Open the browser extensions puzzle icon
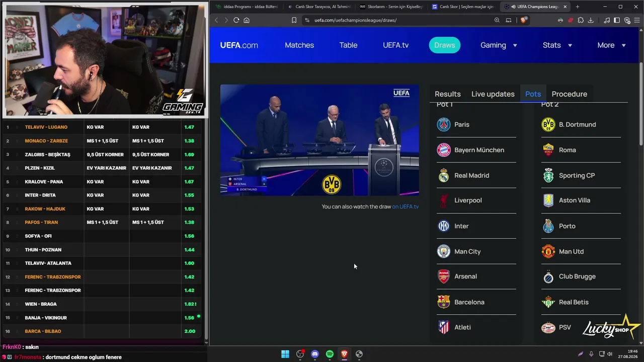 [x=581, y=20]
